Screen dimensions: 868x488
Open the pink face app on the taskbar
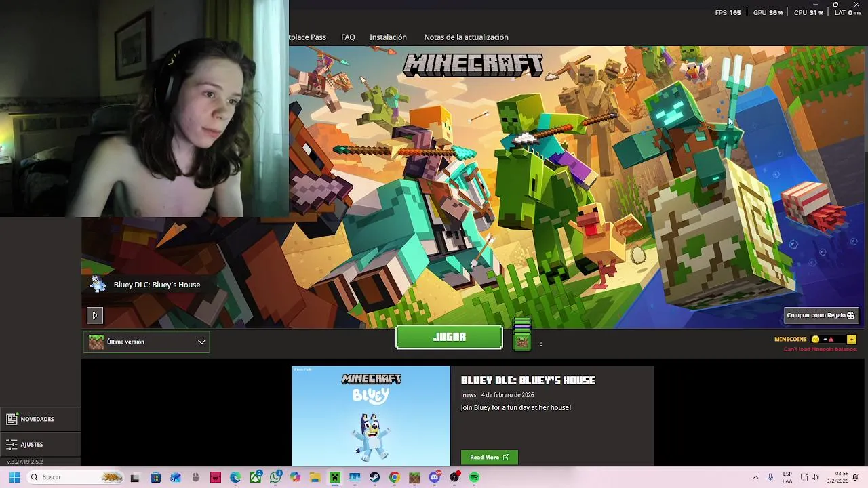[x=216, y=477]
